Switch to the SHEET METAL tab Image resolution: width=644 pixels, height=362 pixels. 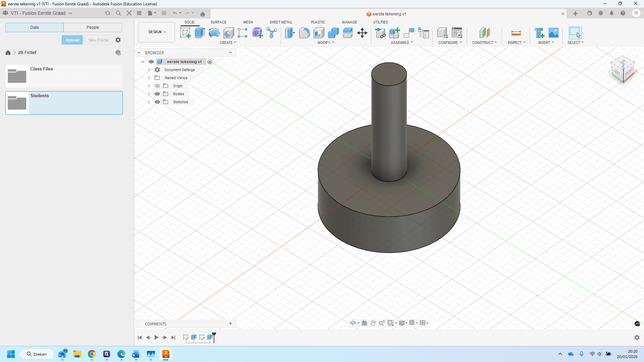[281, 22]
